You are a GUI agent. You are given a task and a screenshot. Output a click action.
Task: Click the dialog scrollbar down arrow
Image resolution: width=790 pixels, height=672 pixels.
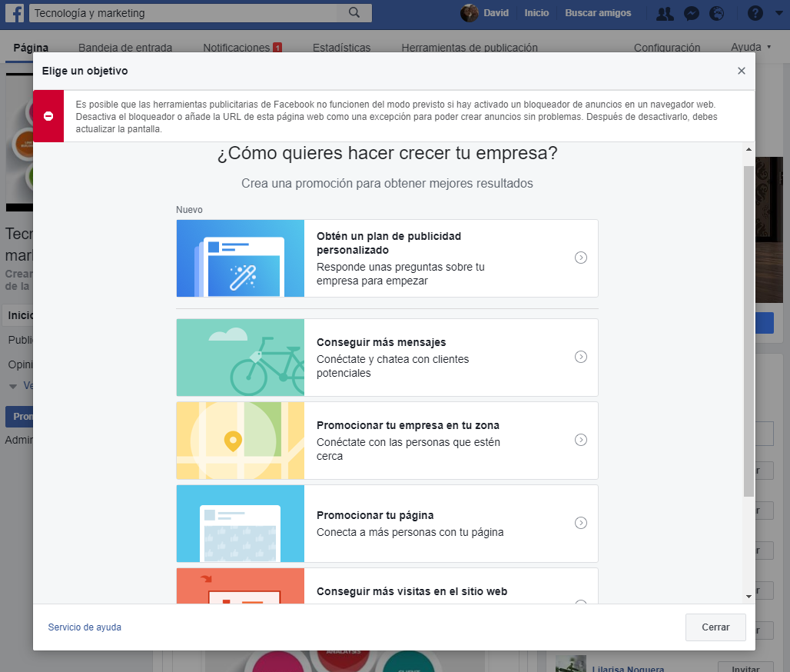[x=749, y=597]
